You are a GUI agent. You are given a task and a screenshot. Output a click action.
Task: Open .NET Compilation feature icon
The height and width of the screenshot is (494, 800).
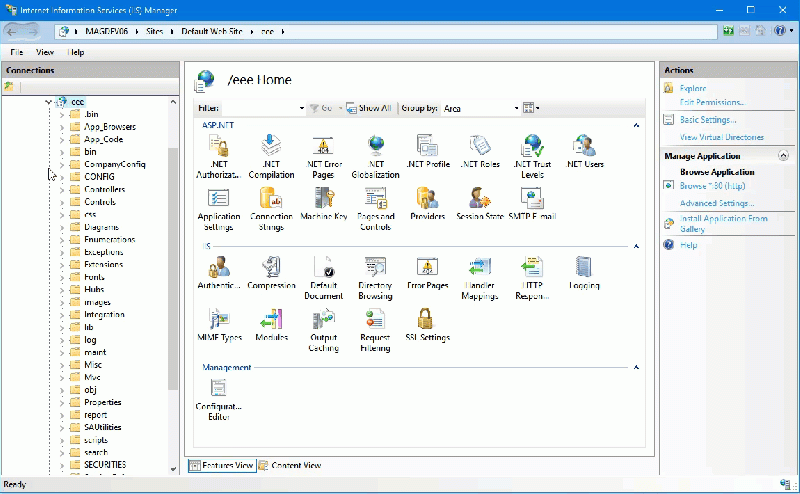pos(271,156)
